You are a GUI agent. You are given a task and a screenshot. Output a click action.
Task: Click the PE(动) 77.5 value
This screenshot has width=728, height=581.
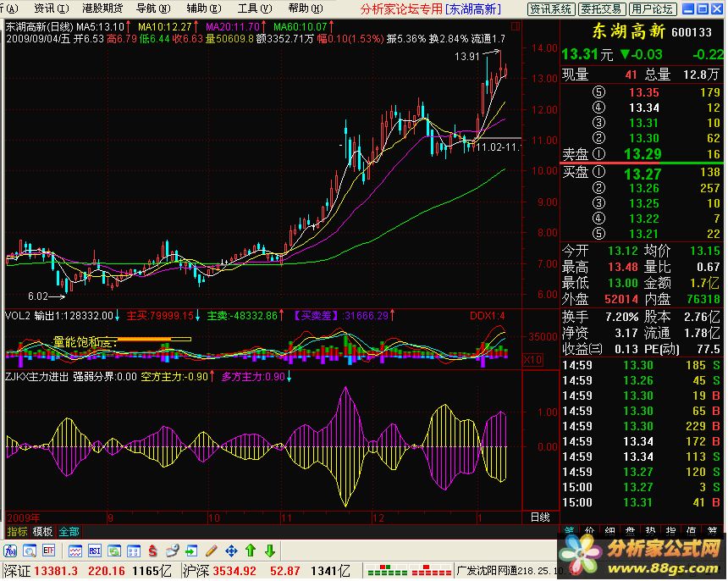point(711,349)
